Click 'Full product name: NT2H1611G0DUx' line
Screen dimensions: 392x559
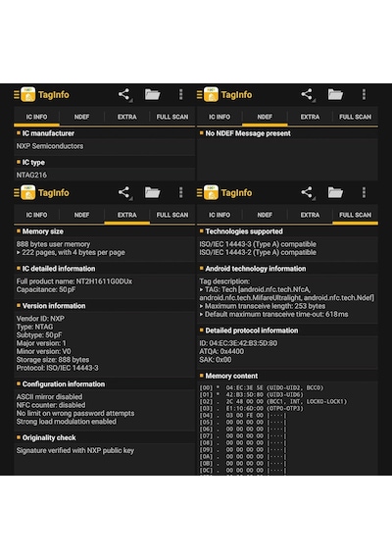click(x=74, y=281)
